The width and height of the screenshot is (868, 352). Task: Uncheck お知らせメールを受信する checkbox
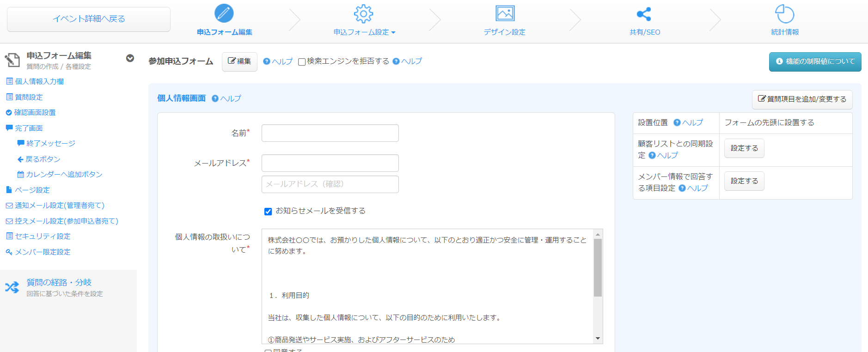[x=268, y=212]
